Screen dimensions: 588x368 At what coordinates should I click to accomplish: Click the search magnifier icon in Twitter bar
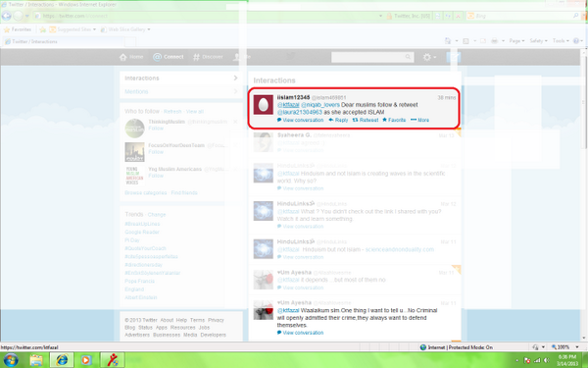click(408, 57)
